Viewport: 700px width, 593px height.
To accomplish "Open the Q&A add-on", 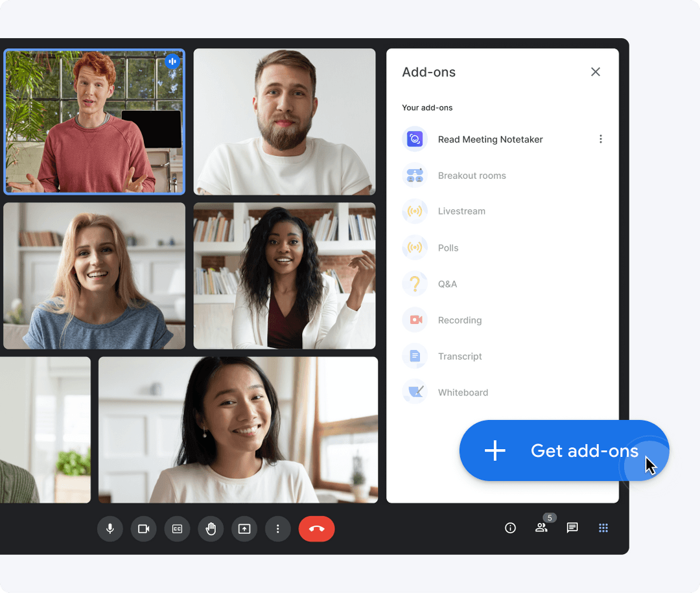I will [447, 284].
